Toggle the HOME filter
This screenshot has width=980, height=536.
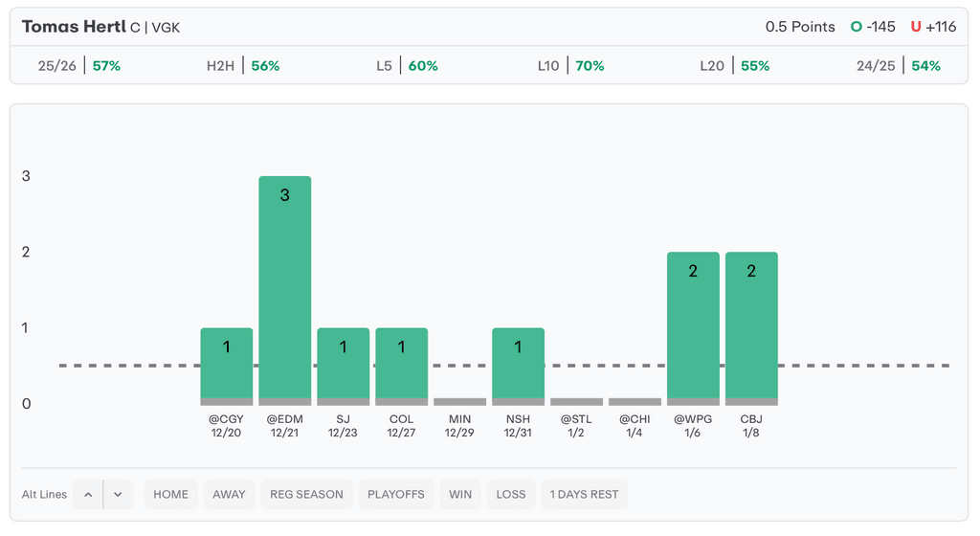tap(171, 495)
